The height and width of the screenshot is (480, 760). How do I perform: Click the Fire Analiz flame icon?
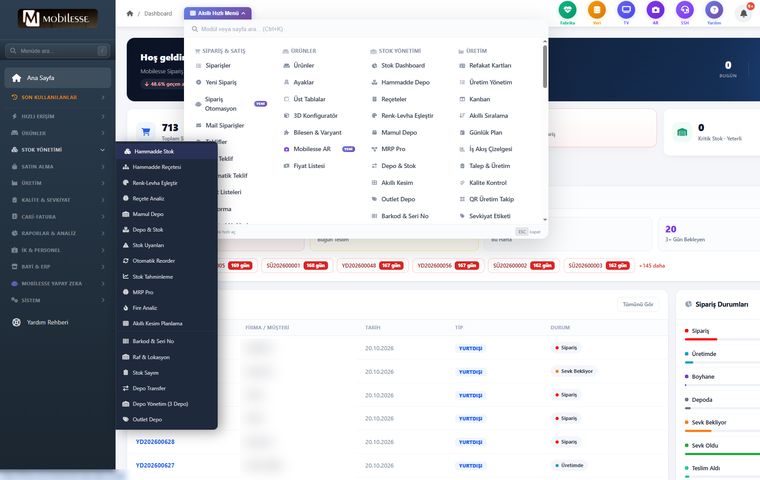click(126, 308)
